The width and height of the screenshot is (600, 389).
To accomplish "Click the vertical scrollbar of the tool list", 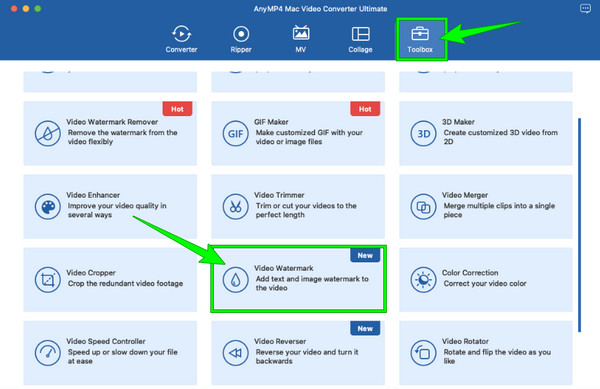I will coord(580,225).
